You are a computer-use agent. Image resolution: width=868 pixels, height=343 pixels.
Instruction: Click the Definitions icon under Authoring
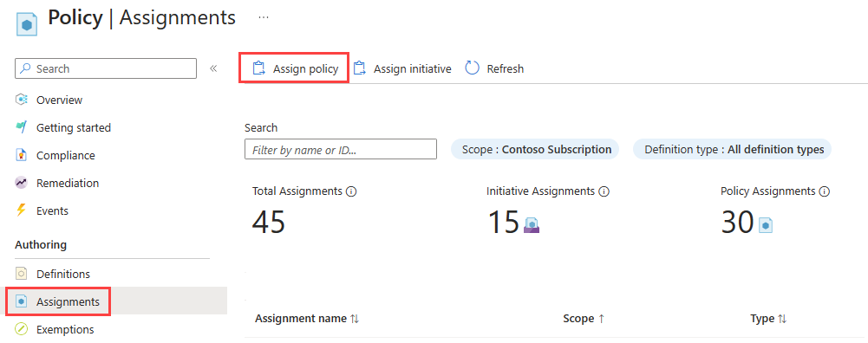click(x=22, y=274)
